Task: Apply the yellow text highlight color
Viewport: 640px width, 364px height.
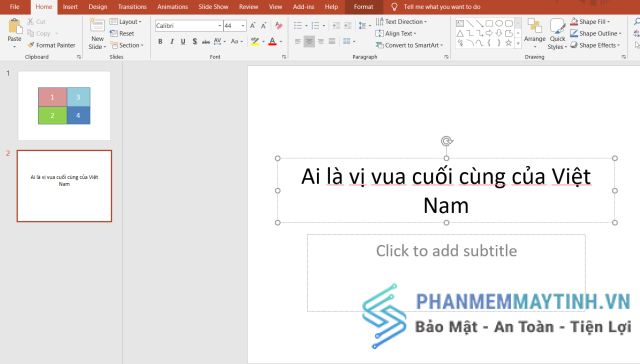Action: [x=255, y=41]
